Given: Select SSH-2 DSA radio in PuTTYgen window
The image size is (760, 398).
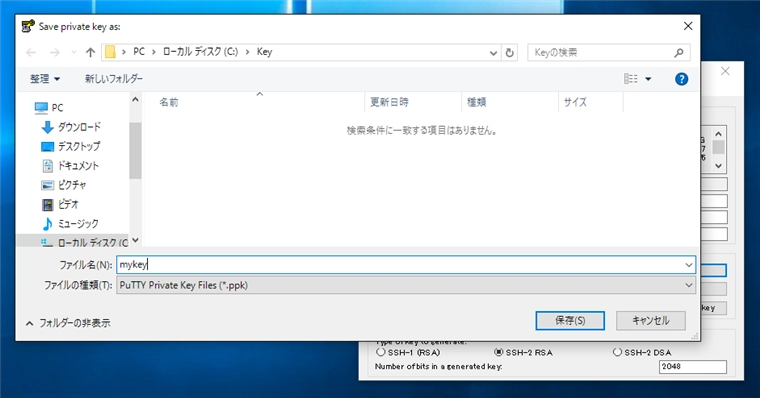Looking at the screenshot, I should click(x=617, y=352).
